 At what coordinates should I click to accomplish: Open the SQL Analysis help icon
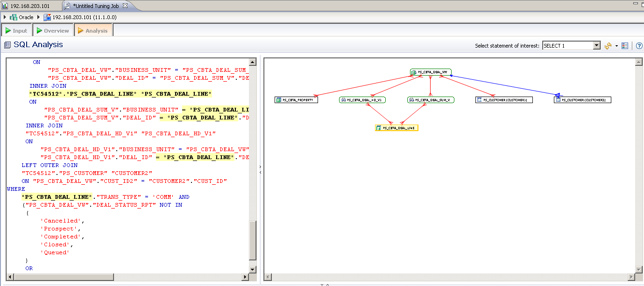(x=639, y=46)
